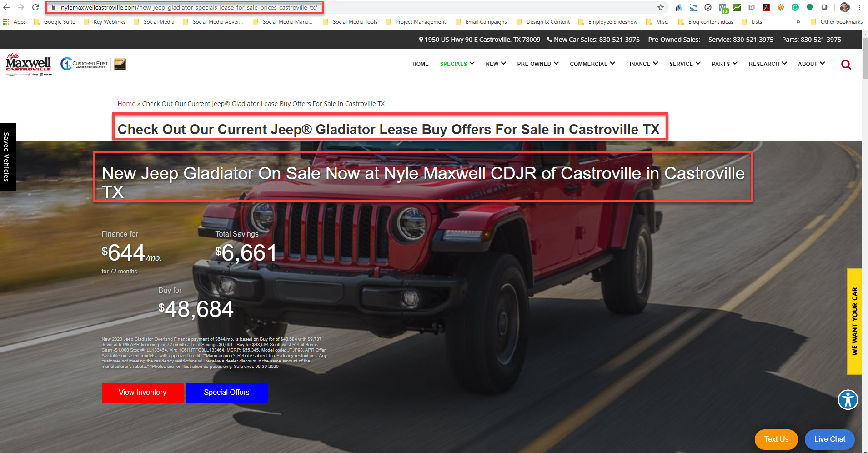Open the Adobe Acrobat extension

point(766,7)
